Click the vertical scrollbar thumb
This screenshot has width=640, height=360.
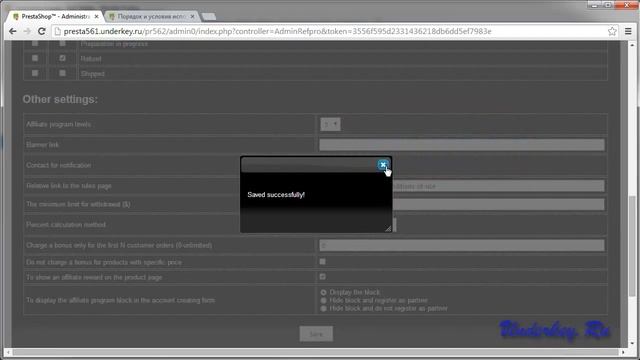633,246
